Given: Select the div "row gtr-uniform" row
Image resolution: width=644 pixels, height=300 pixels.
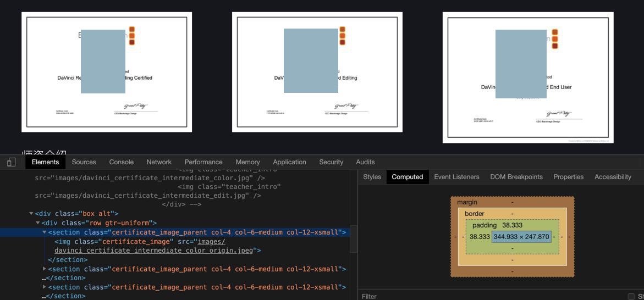Looking at the screenshot, I should coord(100,223).
